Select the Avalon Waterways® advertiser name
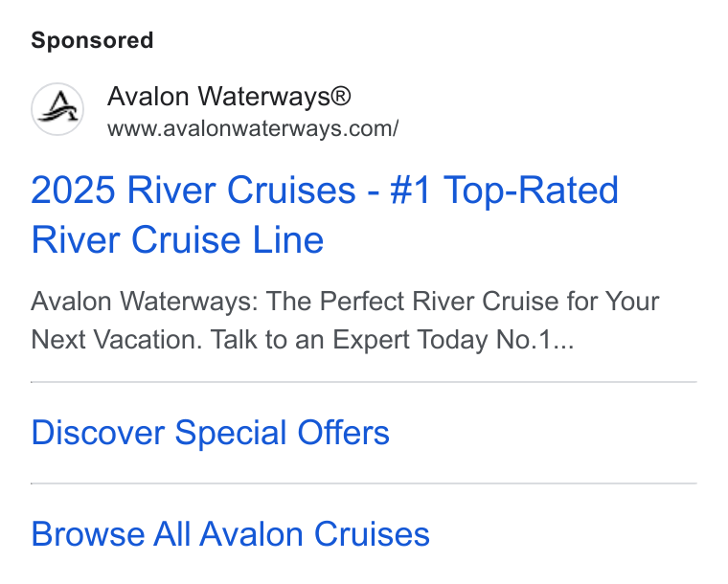The height and width of the screenshot is (584, 728). (x=229, y=97)
